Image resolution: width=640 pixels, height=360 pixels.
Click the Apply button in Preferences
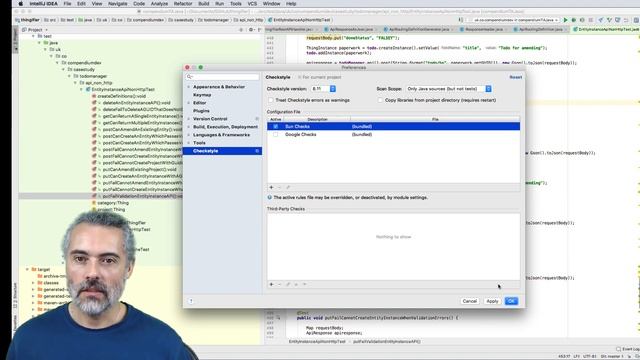[x=492, y=301]
